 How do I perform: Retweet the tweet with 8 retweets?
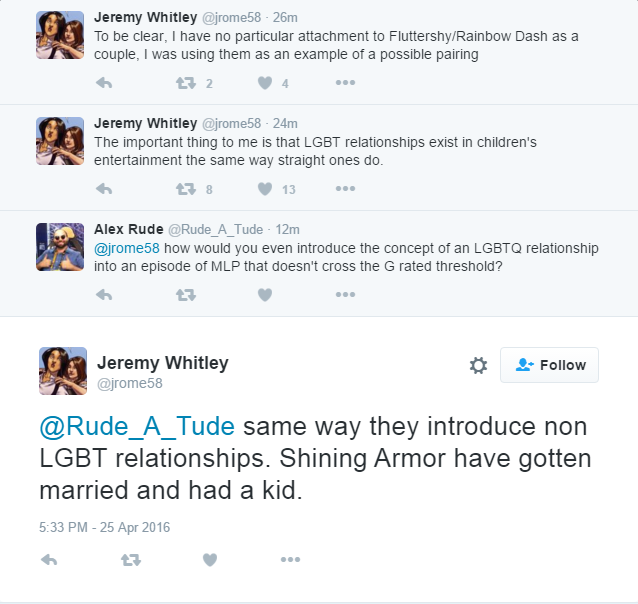pos(185,188)
